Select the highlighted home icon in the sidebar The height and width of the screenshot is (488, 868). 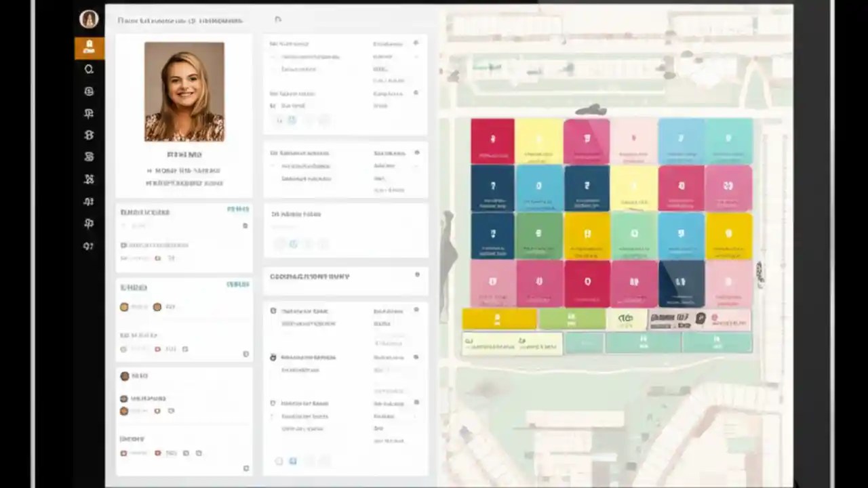(88, 46)
